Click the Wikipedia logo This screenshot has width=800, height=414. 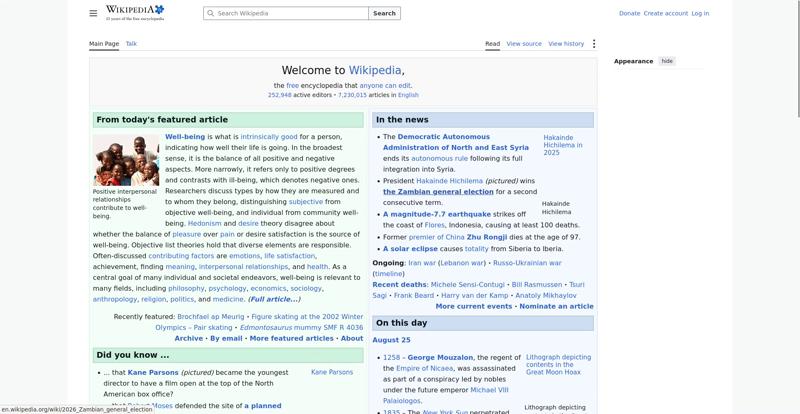click(x=135, y=12)
